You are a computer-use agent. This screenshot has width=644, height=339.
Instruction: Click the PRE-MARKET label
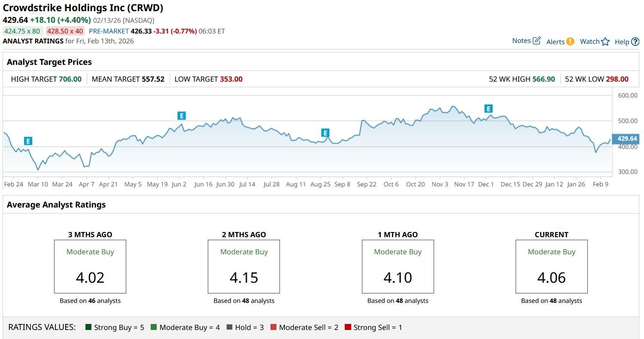[109, 31]
